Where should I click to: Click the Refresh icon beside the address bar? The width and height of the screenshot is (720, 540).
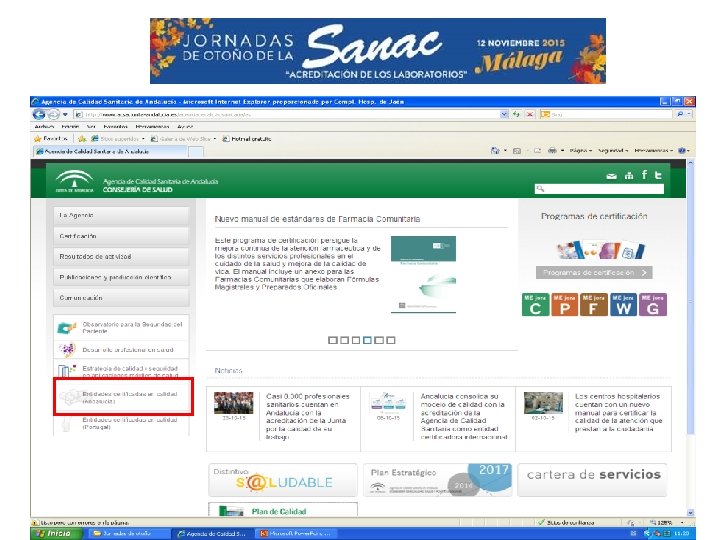516,114
